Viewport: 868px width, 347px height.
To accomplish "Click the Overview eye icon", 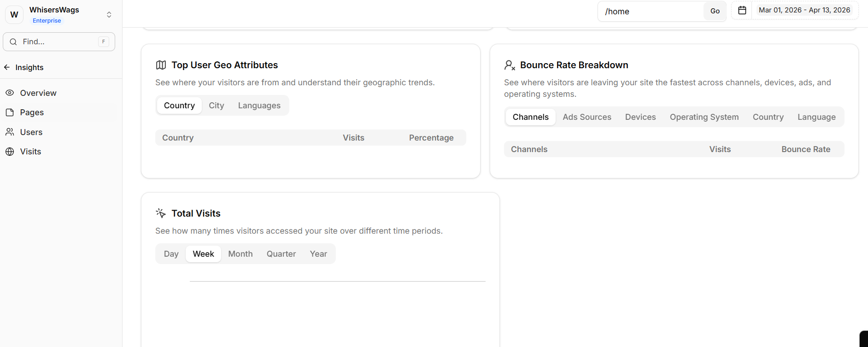I will point(10,93).
